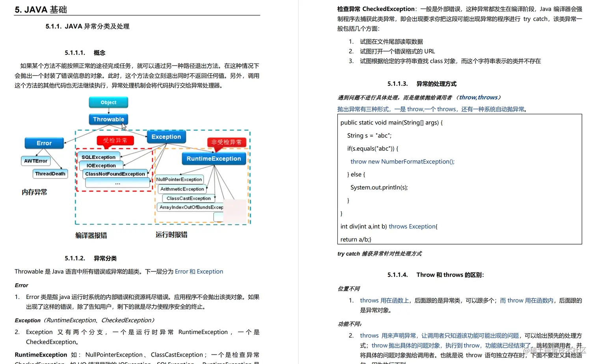Click the Throwable box in the diagram
This screenshot has width=596, height=364.
(x=108, y=119)
